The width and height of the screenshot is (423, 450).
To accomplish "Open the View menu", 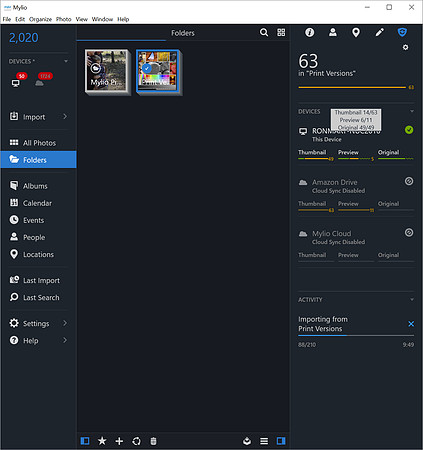I will (82, 19).
